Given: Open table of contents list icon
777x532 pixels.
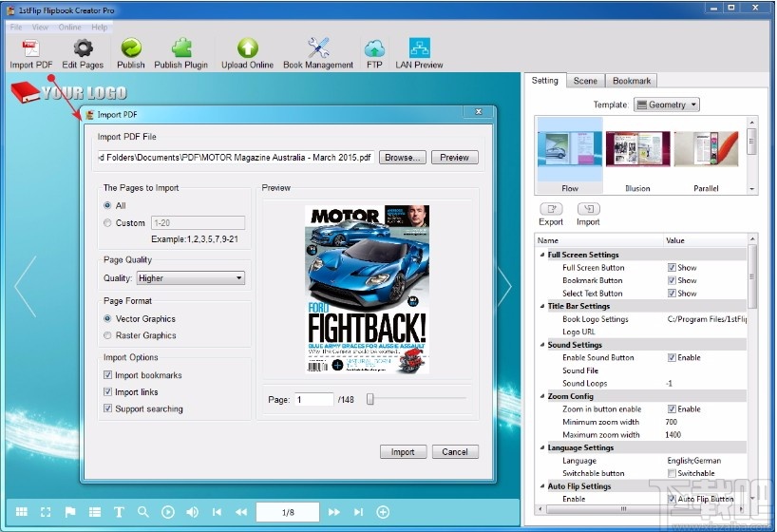Looking at the screenshot, I should pos(95,512).
